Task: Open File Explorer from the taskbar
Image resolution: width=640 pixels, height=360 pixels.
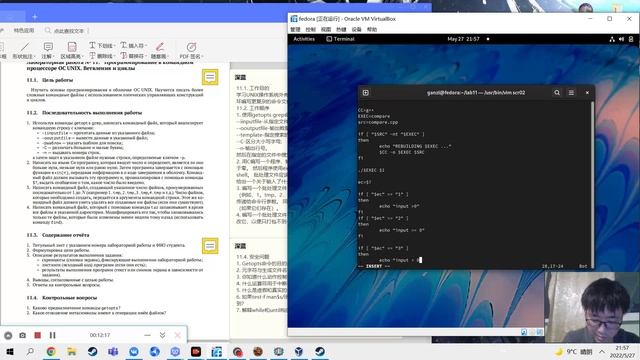Action: point(72,351)
